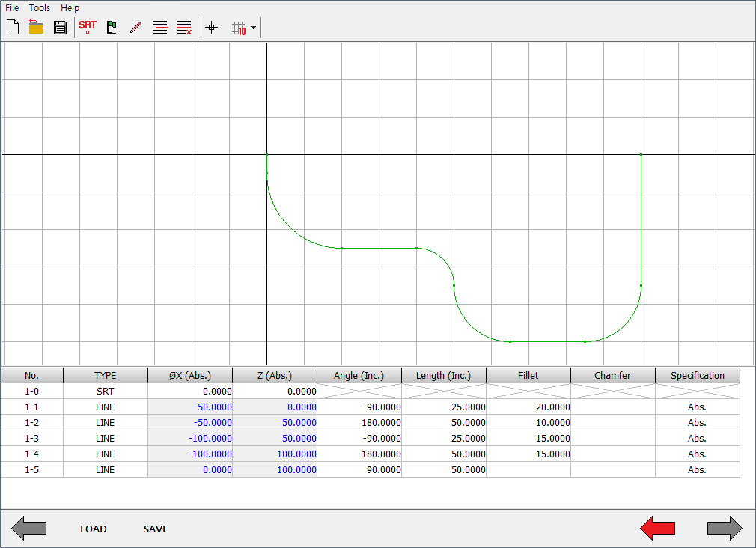Viewport: 756px width, 548px height.
Task: Select row 1-1 number cell
Action: pyautogui.click(x=32, y=407)
